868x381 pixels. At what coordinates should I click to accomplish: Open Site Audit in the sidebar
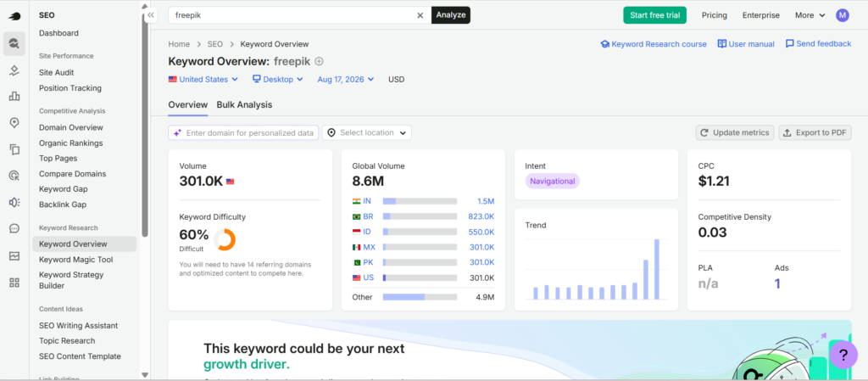[x=57, y=72]
